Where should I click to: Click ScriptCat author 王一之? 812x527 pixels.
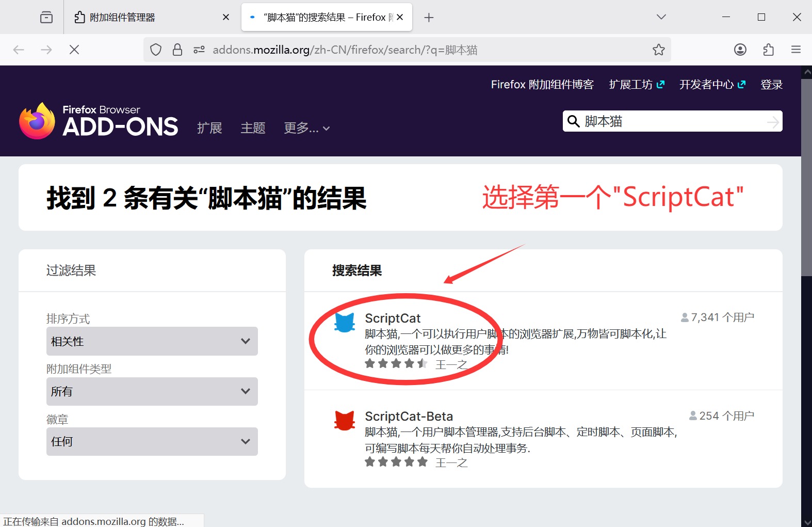click(x=451, y=364)
